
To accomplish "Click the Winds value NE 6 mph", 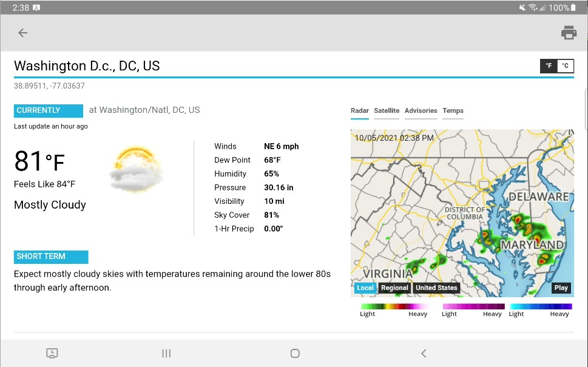I will tap(281, 147).
